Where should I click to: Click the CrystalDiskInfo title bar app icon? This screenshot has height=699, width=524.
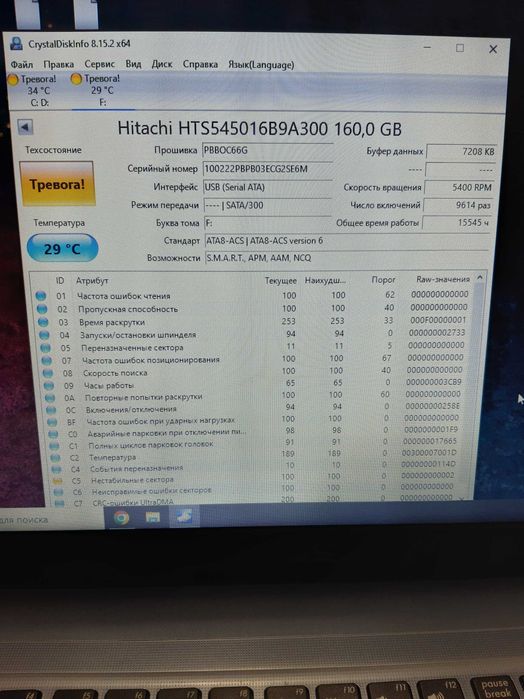(17, 43)
